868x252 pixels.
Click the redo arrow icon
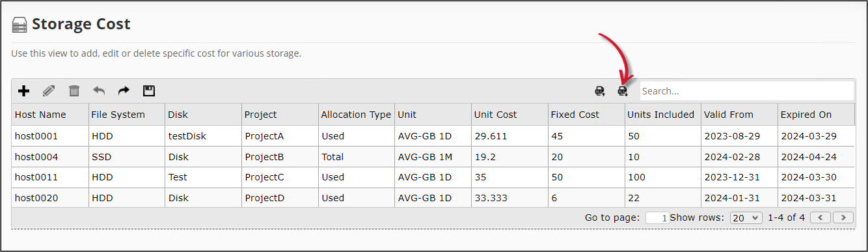(124, 91)
